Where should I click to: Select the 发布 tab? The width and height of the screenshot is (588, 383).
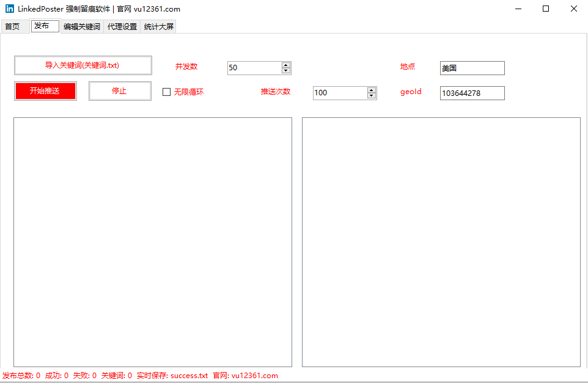click(43, 26)
